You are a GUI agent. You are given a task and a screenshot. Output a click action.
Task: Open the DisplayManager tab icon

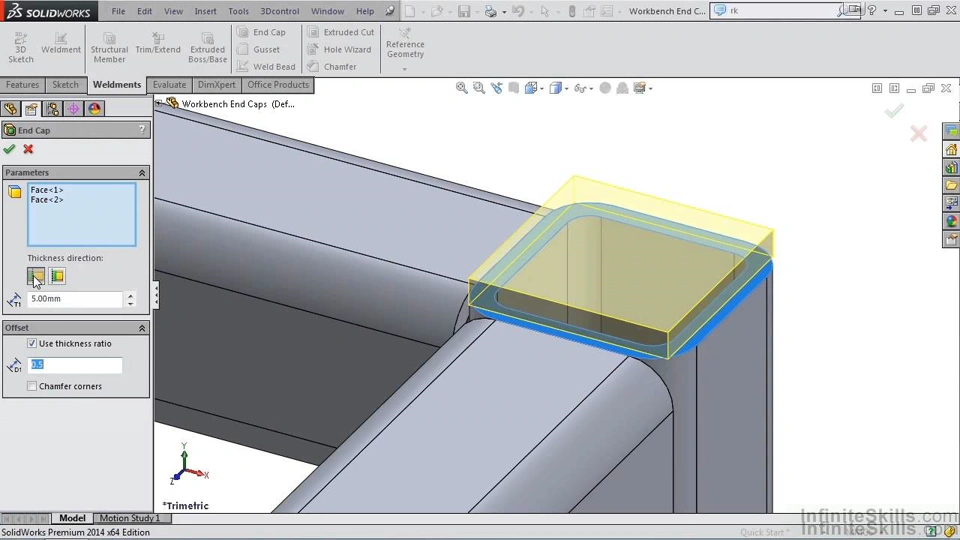point(94,109)
